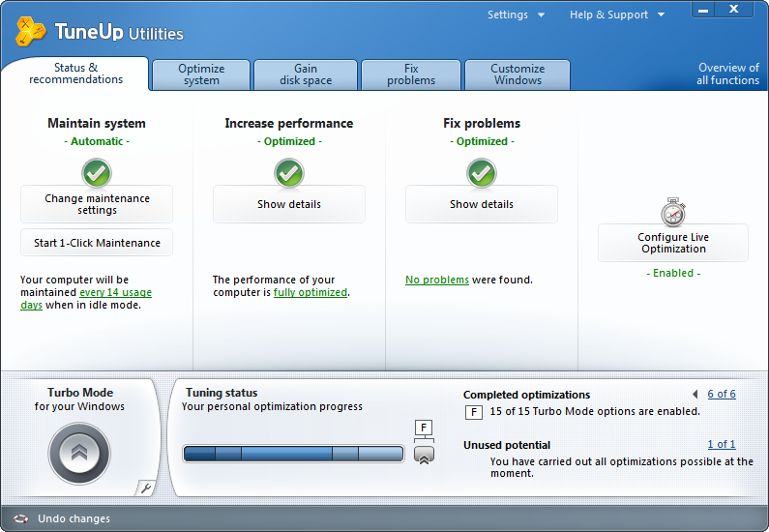769x532 pixels.
Task: Click the F icon beside Turbo Mode options text
Action: (x=473, y=412)
